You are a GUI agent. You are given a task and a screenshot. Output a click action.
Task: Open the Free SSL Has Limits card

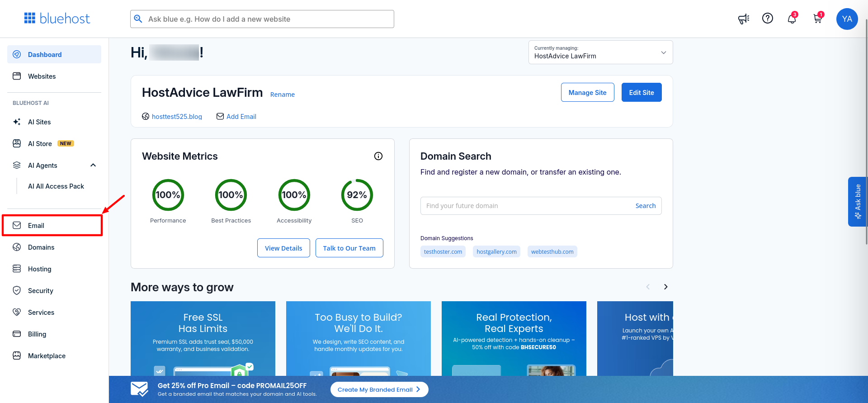(x=203, y=338)
